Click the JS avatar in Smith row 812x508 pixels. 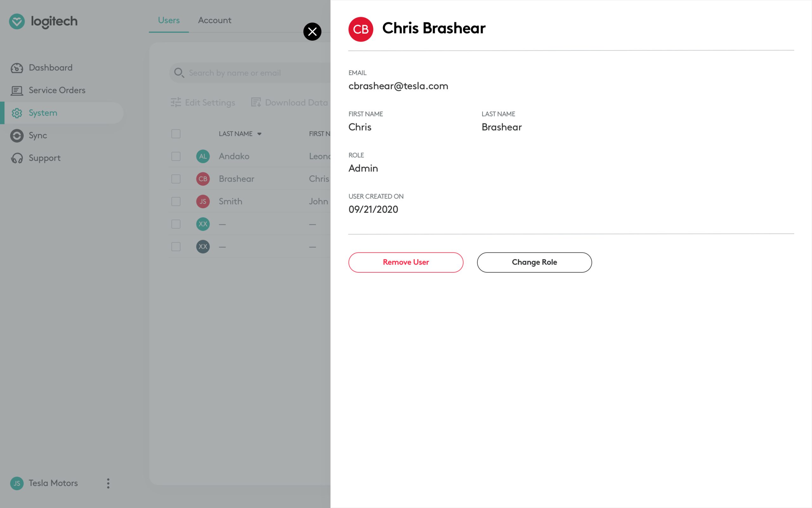click(203, 201)
